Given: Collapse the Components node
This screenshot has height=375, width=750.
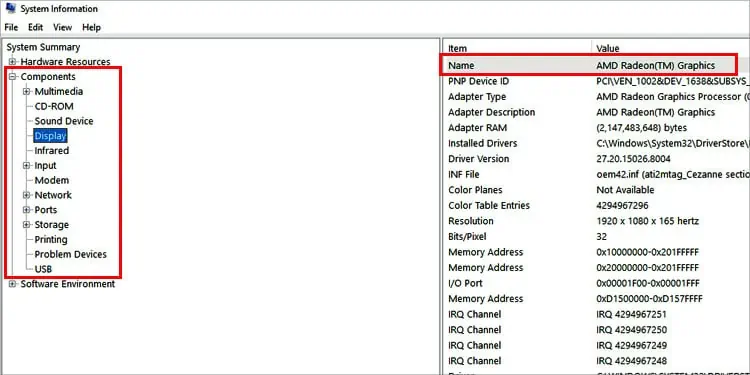Looking at the screenshot, I should click(x=12, y=77).
